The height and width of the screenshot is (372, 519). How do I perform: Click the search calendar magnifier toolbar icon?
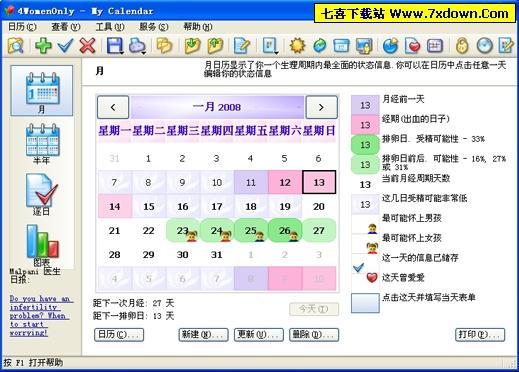pyautogui.click(x=16, y=46)
